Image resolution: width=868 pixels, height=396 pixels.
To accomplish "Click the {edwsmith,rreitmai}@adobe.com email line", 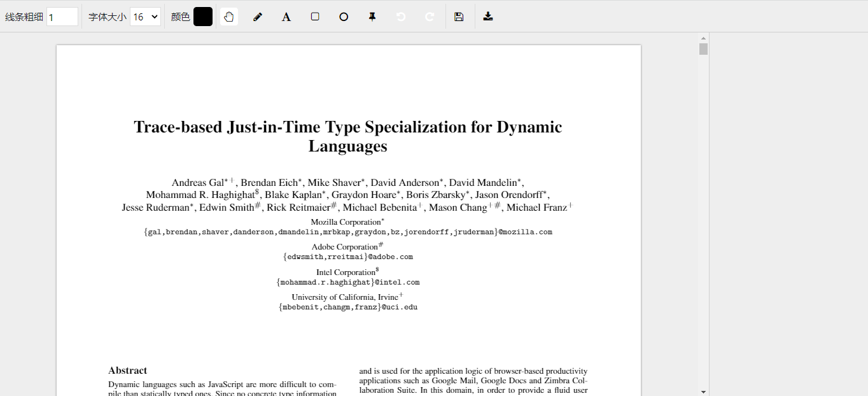I will (348, 257).
